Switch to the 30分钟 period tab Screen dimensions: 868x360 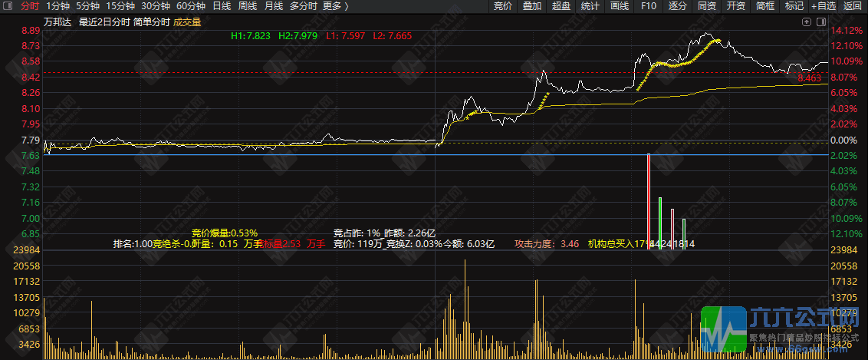(156, 7)
